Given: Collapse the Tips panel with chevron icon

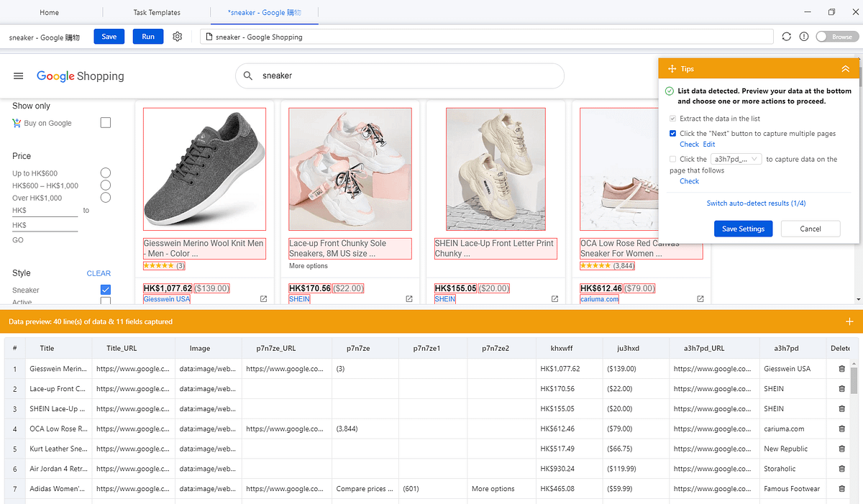Looking at the screenshot, I should pyautogui.click(x=845, y=69).
